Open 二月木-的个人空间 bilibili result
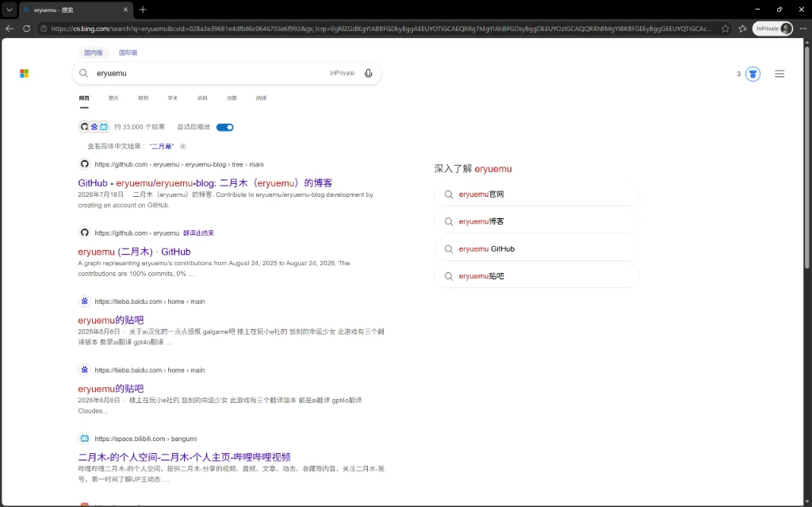 (184, 457)
